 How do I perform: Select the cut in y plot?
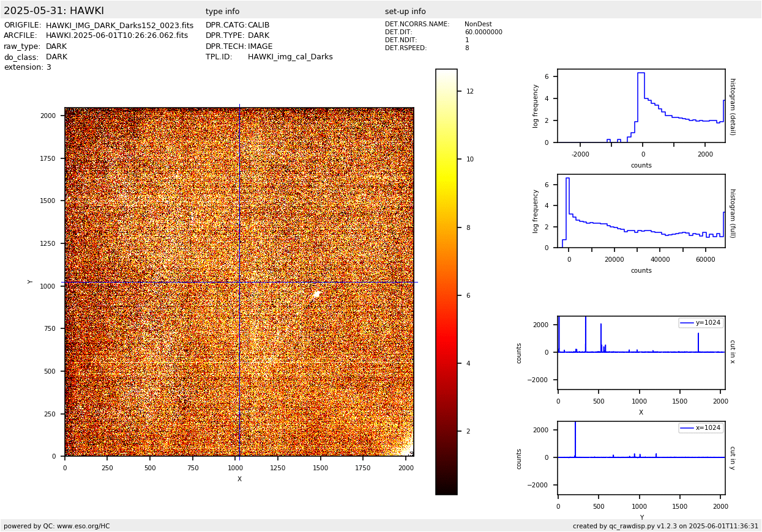641,458
